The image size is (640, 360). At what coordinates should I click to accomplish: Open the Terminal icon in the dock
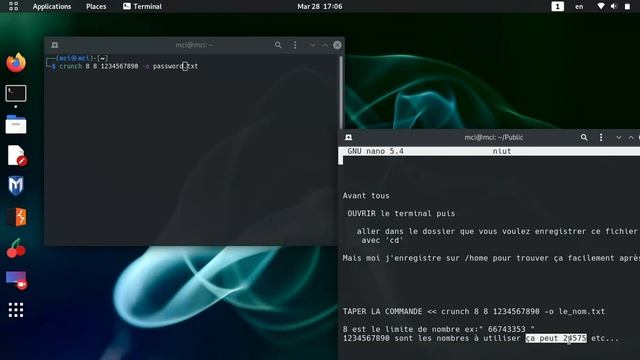(16, 93)
